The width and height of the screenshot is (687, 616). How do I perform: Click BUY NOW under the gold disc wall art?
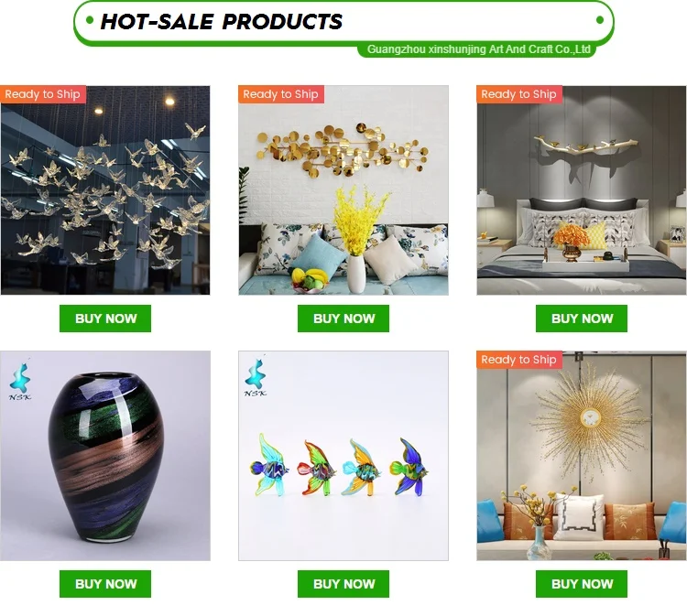343,319
